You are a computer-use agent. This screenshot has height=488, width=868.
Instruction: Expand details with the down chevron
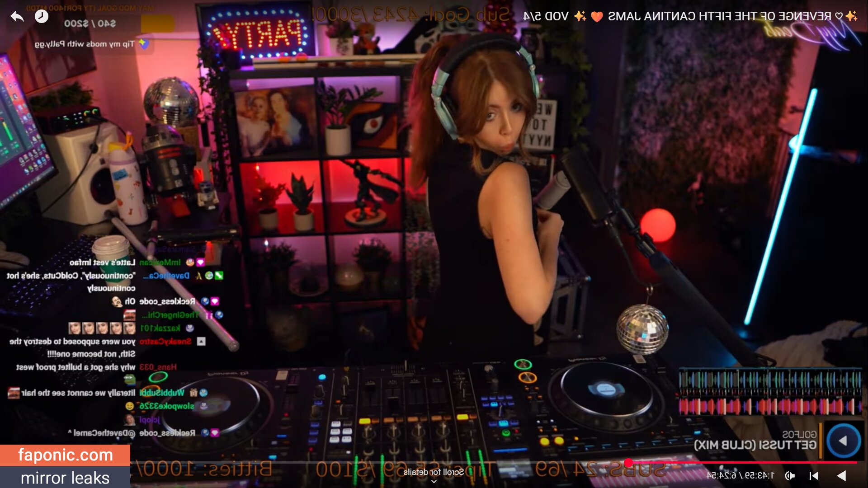[434, 482]
